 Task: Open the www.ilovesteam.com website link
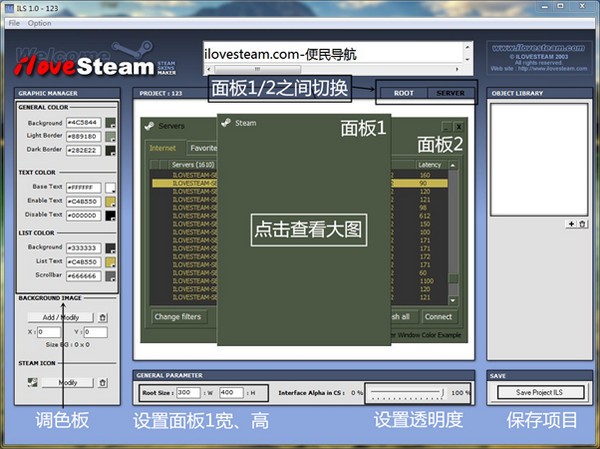pos(538,48)
